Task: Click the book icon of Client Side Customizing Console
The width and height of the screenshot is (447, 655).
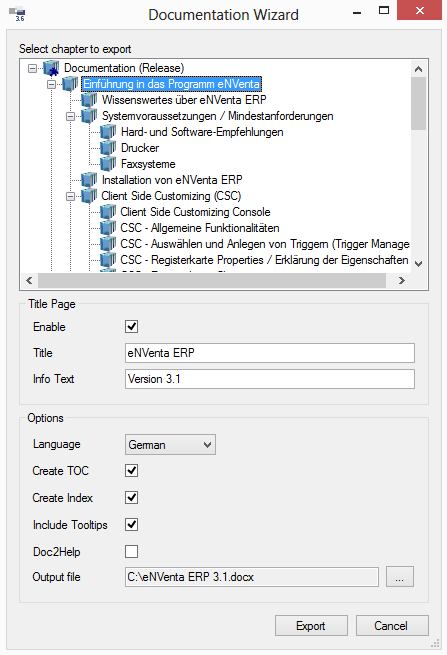Action: pyautogui.click(x=108, y=212)
